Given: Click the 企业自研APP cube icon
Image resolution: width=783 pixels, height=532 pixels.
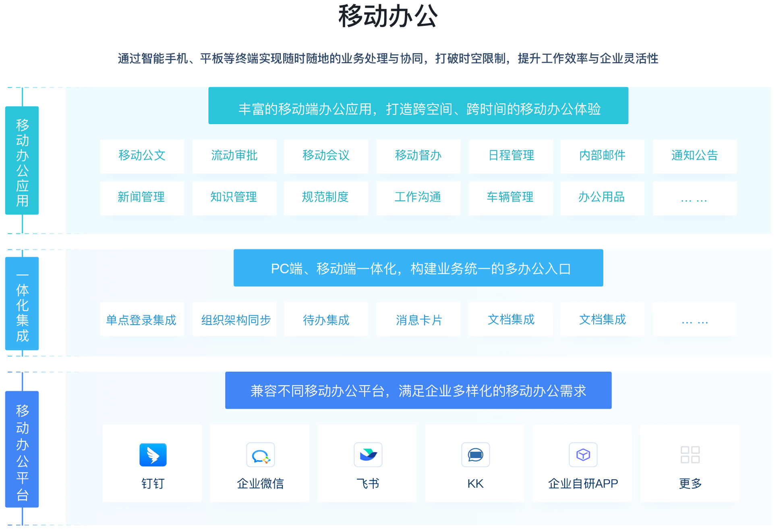Looking at the screenshot, I should pos(583,455).
